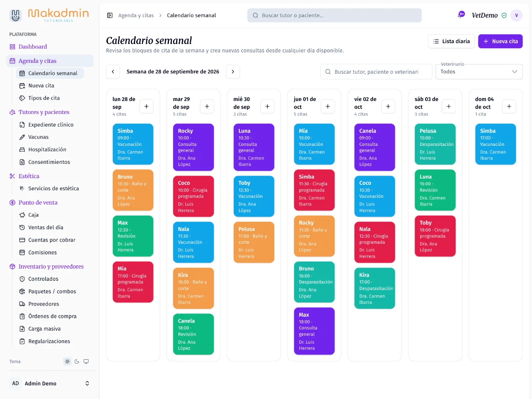Click the Paquetes / combos box icon
The width and height of the screenshot is (532, 399).
22,292
